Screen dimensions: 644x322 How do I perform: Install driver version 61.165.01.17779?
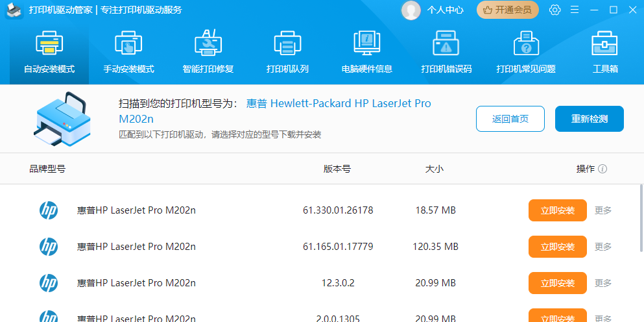tap(557, 247)
